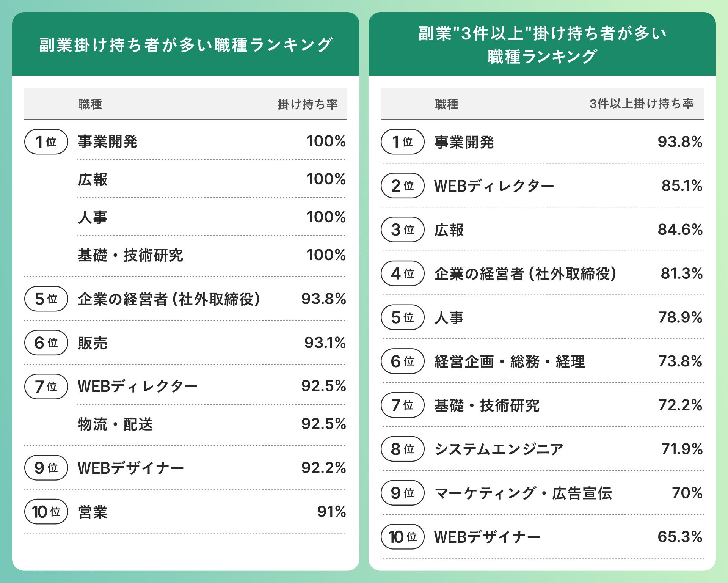
Task: Select the 副業"3件以上"掛け持ち者が多い職種ランキング header
Action: coord(542,45)
